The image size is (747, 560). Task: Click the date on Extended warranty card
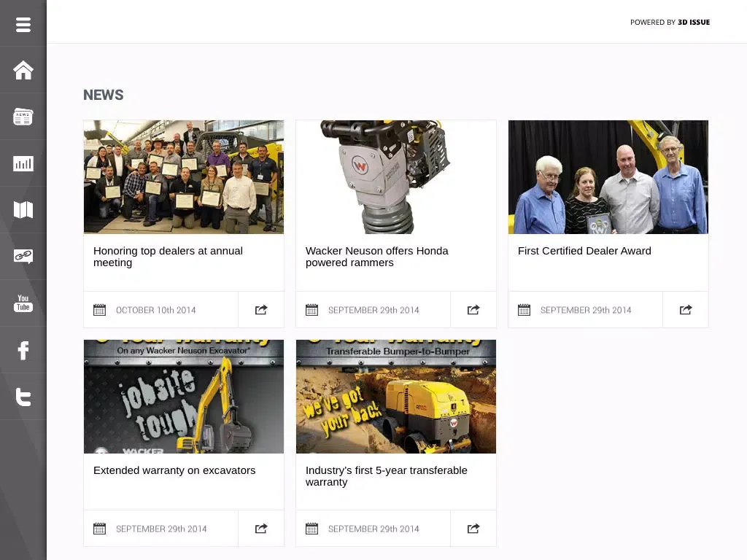[161, 529]
